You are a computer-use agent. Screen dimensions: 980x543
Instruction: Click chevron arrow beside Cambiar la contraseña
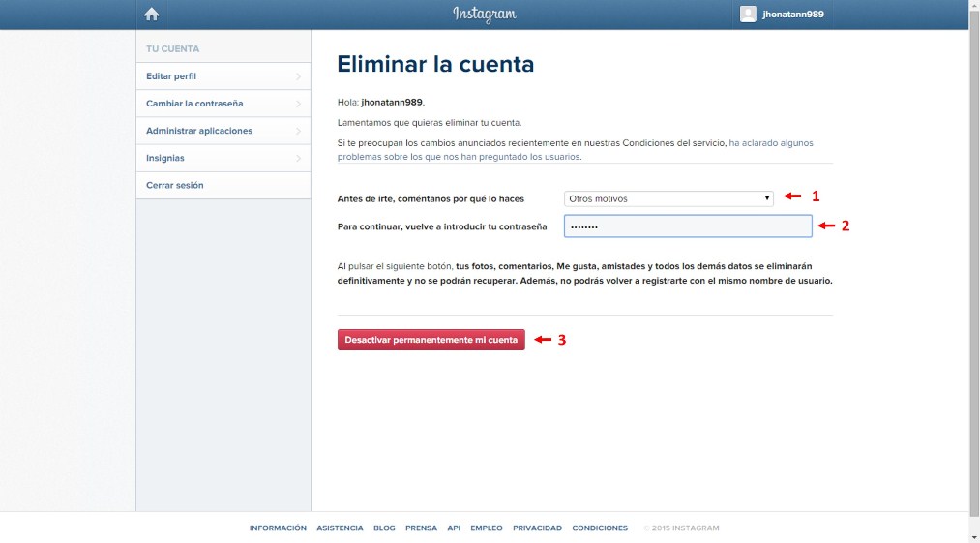(298, 104)
